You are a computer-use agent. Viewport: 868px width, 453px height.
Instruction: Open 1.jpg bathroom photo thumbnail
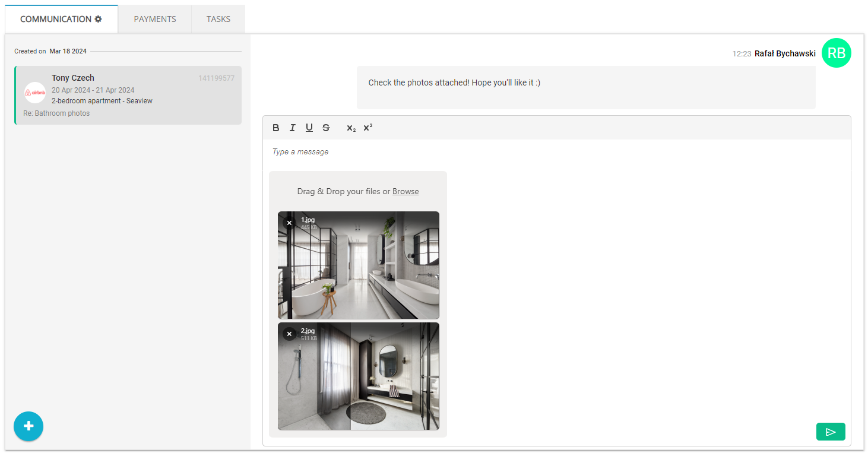tap(359, 265)
